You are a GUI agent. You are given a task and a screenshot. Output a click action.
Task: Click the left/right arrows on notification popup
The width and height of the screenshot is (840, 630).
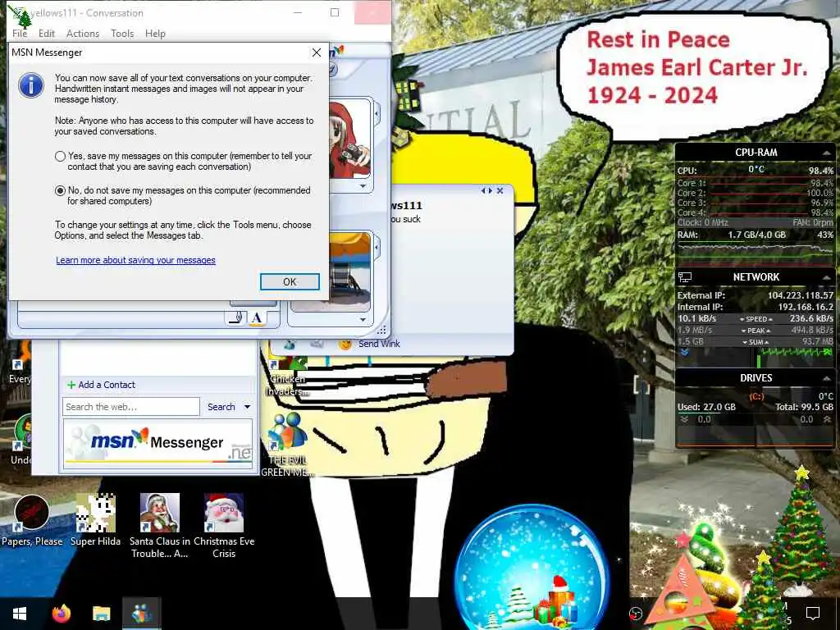pos(486,190)
